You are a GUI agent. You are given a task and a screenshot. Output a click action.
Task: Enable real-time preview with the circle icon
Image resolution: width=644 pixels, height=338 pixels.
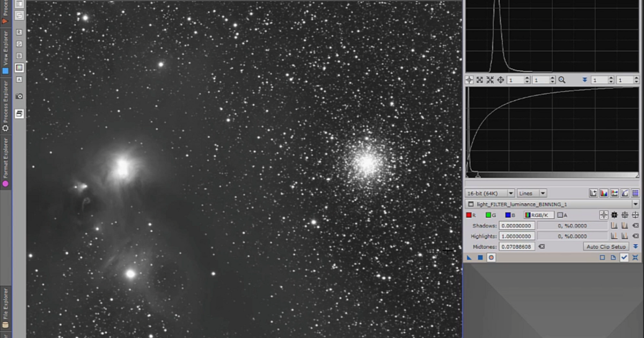click(x=491, y=257)
